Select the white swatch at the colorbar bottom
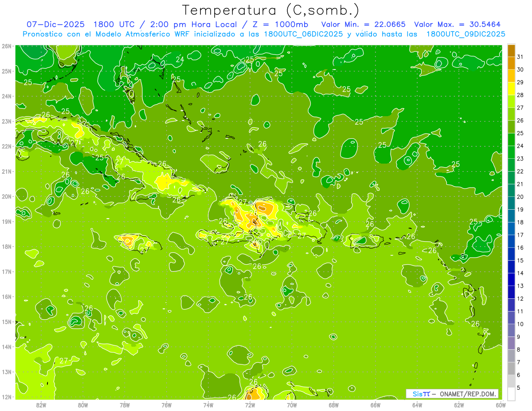The width and height of the screenshot is (532, 411). click(511, 394)
